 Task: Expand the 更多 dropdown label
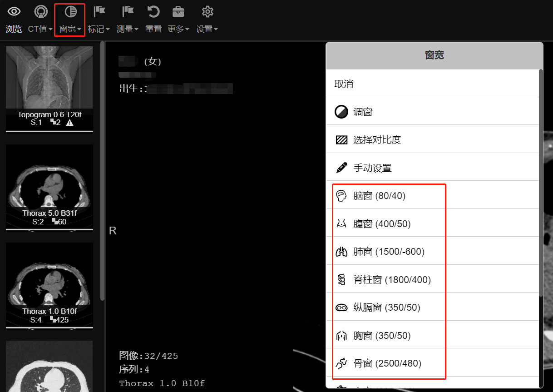[179, 29]
